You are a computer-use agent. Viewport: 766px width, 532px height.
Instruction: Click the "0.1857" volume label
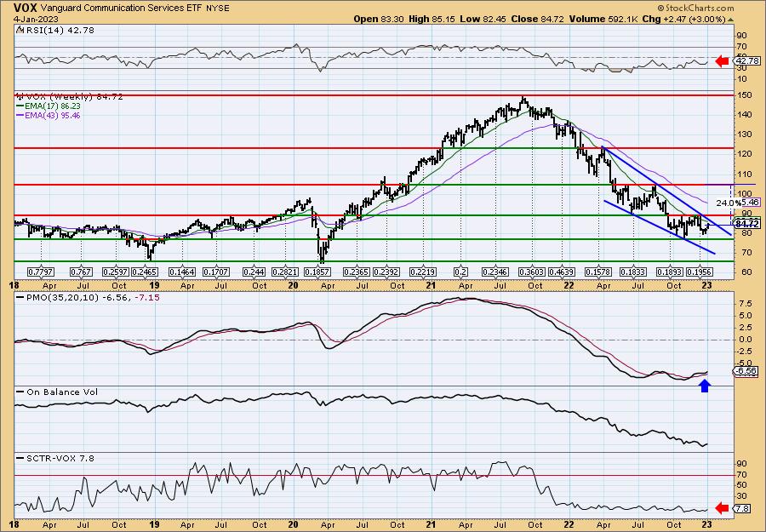[x=317, y=272]
